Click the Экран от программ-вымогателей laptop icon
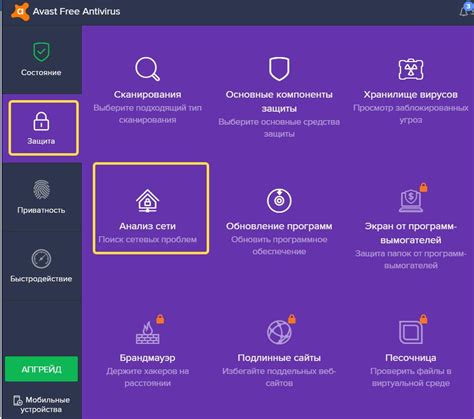 click(411, 201)
